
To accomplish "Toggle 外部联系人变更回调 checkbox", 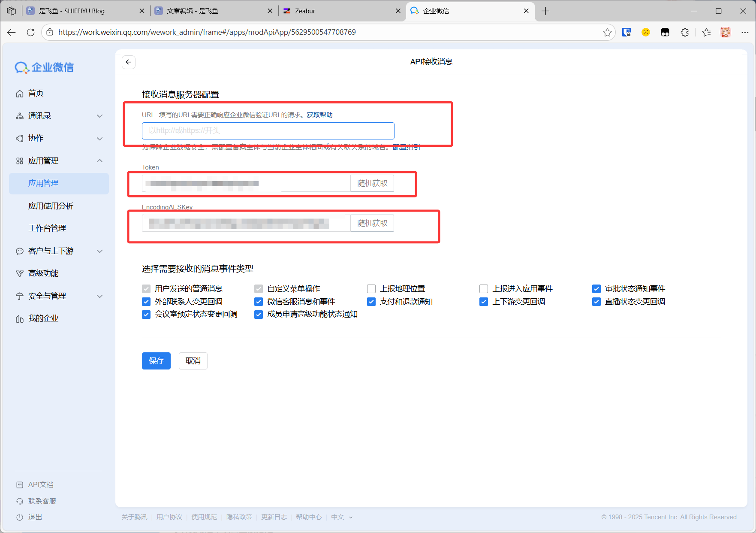I will point(146,302).
